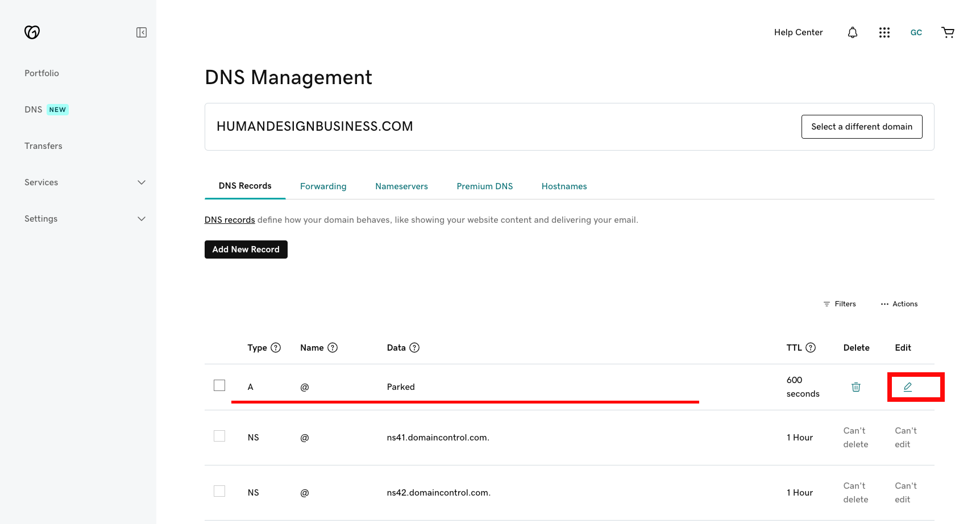
Task: Open Portfolio in the sidebar
Action: tap(42, 73)
